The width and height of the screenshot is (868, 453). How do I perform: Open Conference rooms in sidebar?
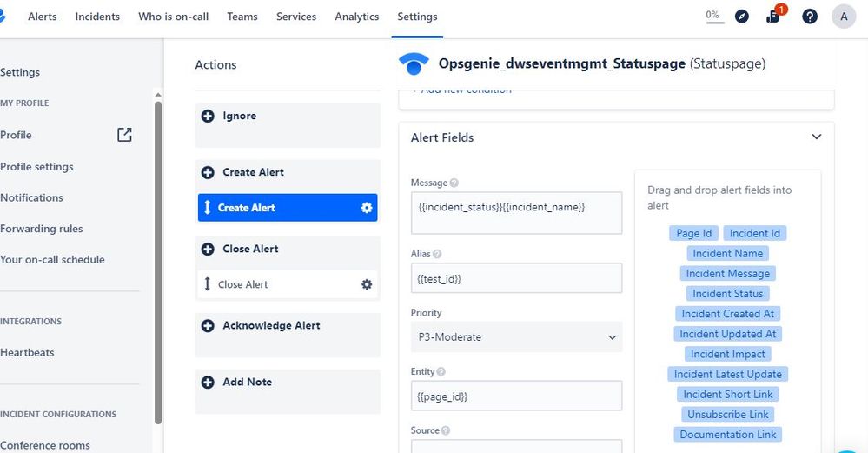coord(45,445)
